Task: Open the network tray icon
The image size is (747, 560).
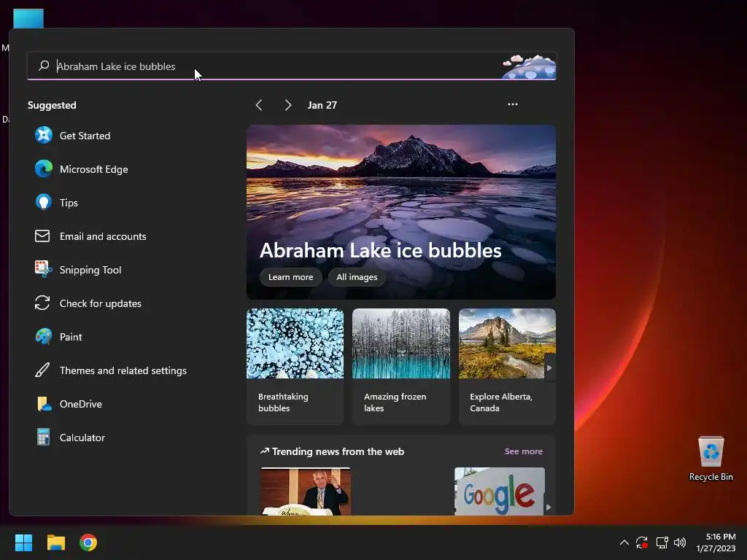Action: point(662,542)
